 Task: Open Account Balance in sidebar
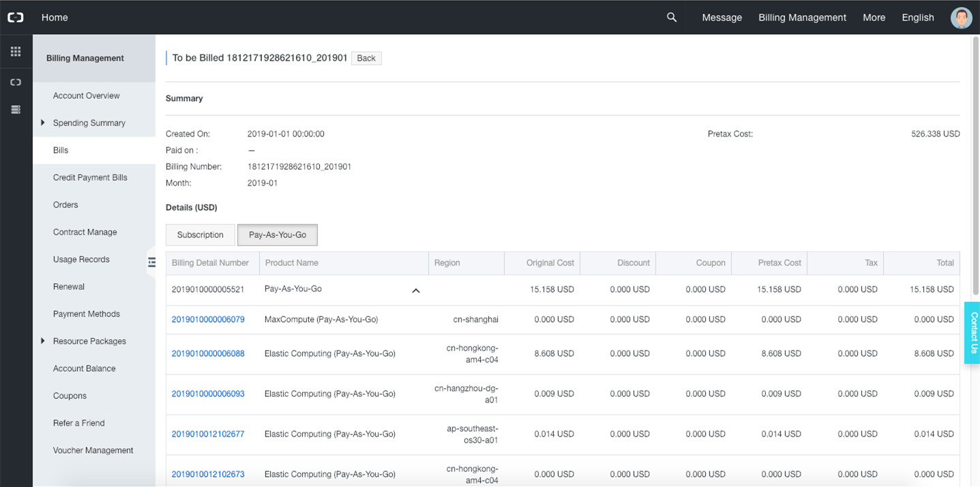85,368
